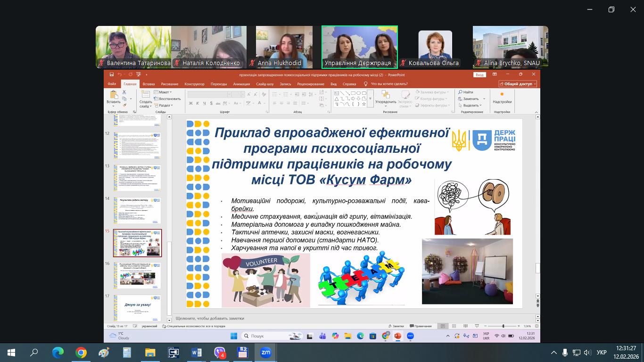The width and height of the screenshot is (644, 362).
Task: Click the zoom slider in status bar
Action: pos(503,326)
